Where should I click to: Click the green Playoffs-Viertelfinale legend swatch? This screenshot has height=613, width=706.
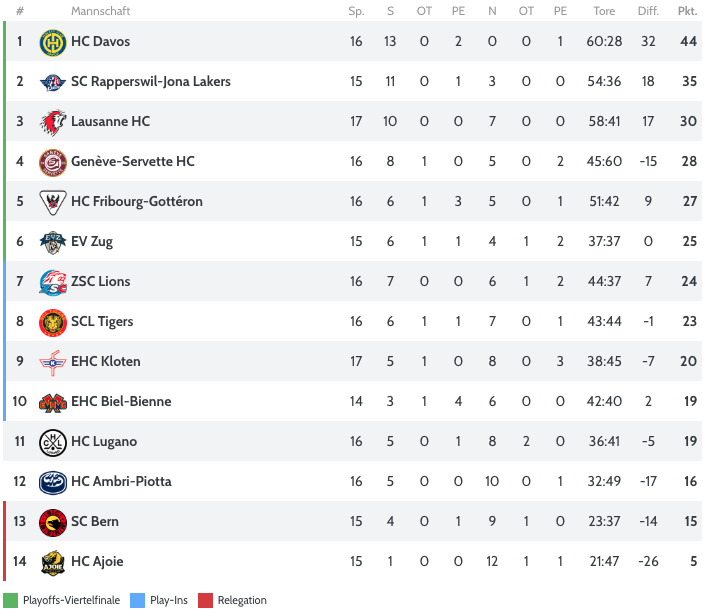coord(11,601)
